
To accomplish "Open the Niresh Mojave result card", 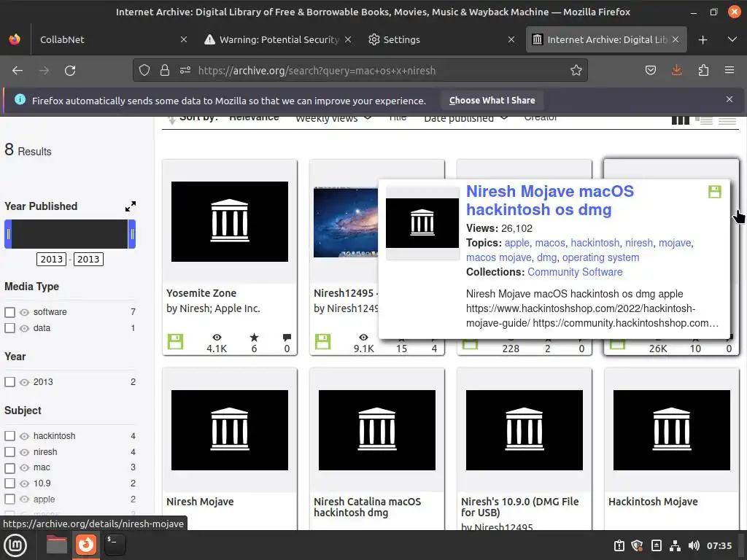I will click(230, 448).
